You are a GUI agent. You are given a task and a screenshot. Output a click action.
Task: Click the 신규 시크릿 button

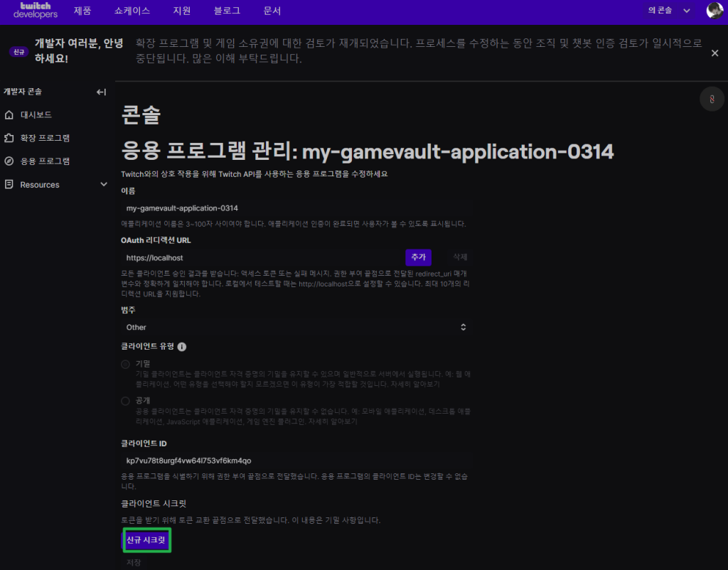point(146,541)
